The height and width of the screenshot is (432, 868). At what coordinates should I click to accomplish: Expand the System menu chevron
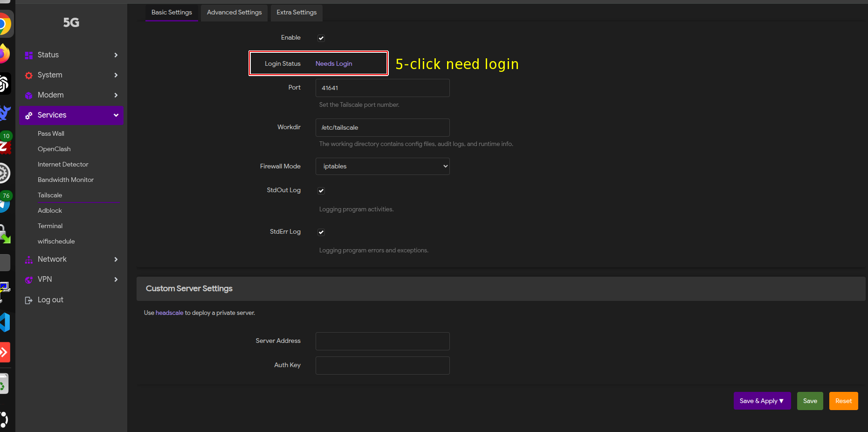pyautogui.click(x=116, y=75)
